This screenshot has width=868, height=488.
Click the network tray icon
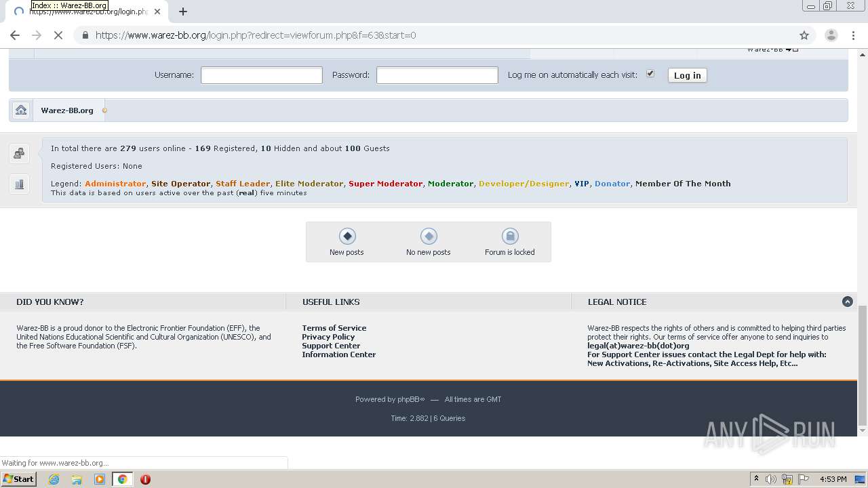click(x=787, y=479)
